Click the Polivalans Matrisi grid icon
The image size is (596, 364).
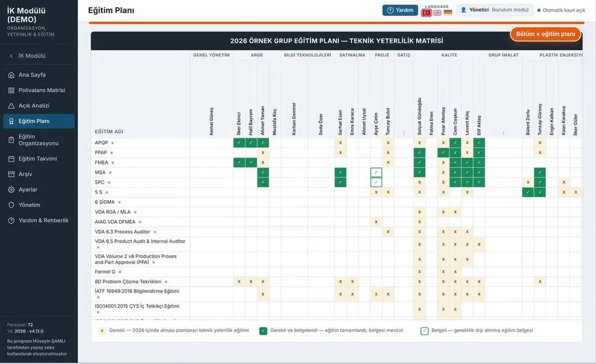point(11,90)
